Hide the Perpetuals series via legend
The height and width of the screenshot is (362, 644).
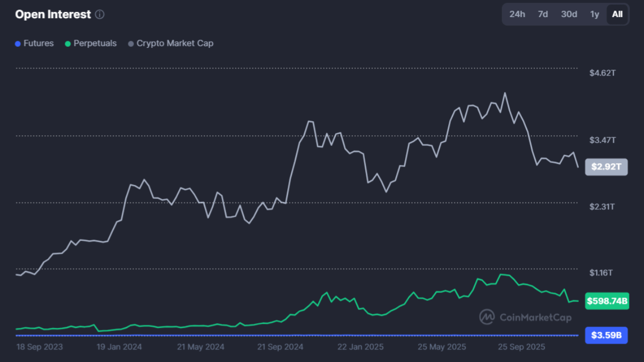(x=95, y=44)
